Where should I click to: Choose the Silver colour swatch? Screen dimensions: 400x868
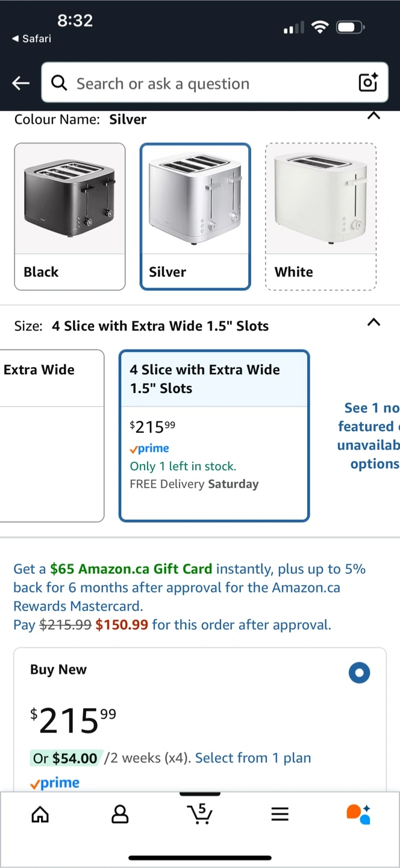click(195, 216)
